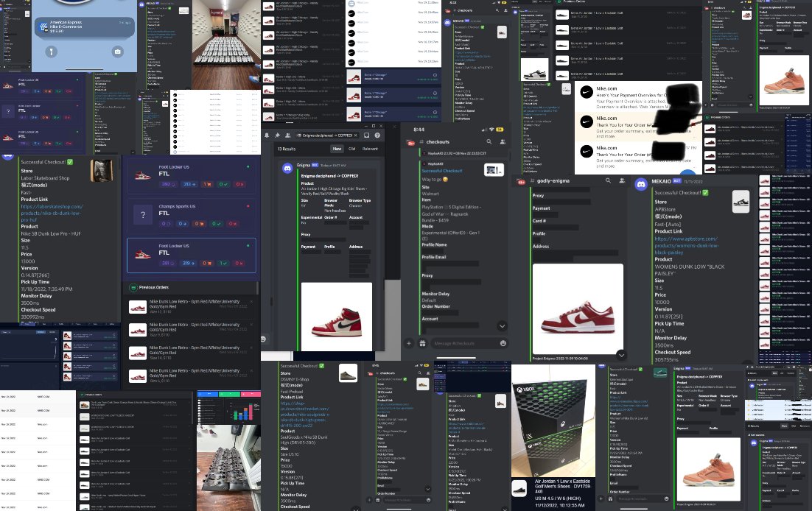Select the Old search results tab
The width and height of the screenshot is (812, 511).
351,149
